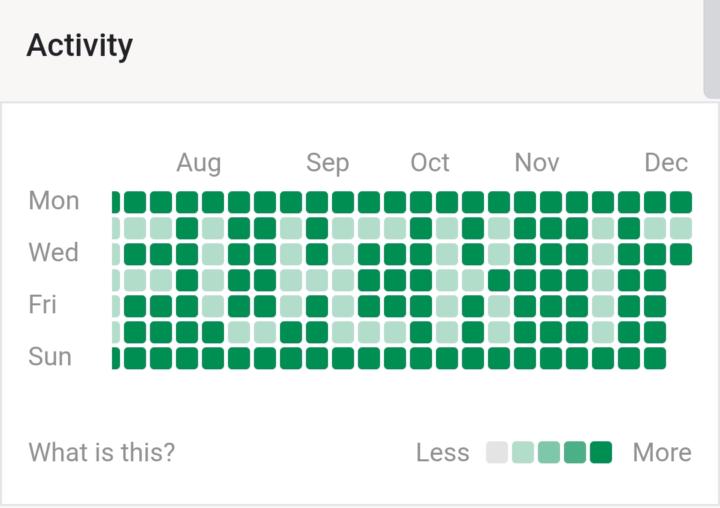Select the light green swatch beside the gray one

coord(523,453)
